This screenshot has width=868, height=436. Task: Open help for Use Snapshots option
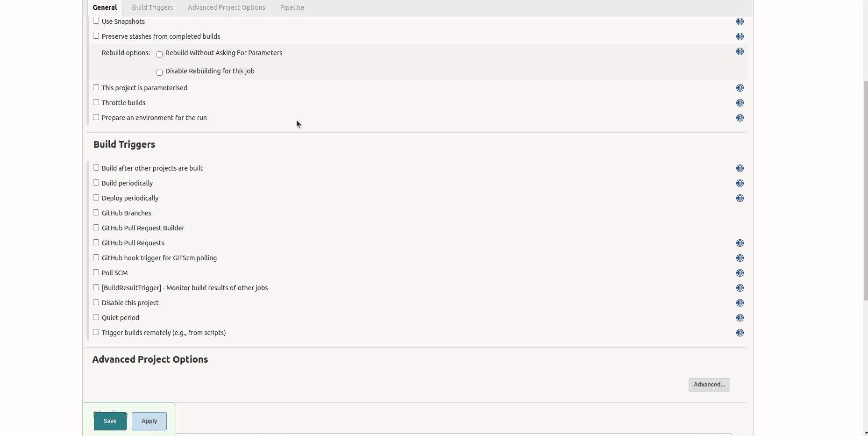[x=740, y=21]
